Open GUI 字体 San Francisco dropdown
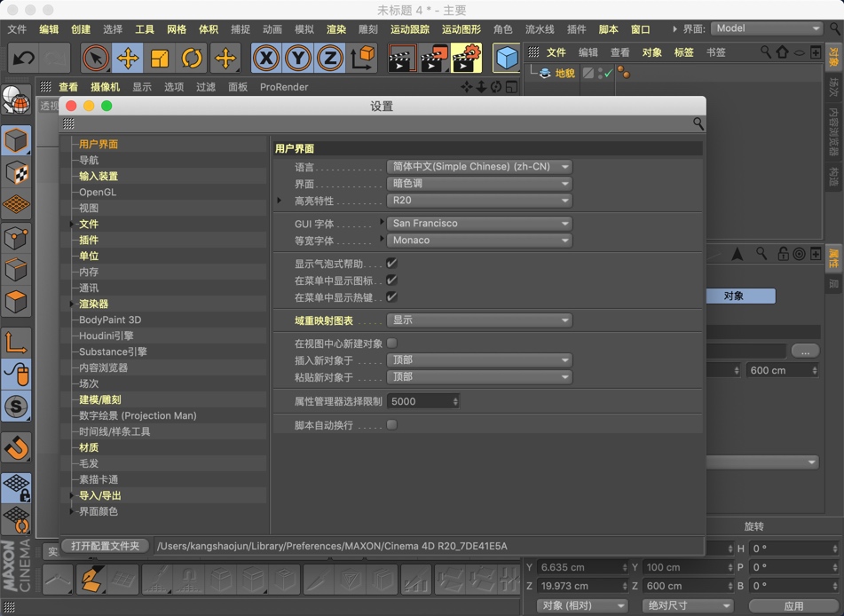This screenshot has height=616, width=844. pyautogui.click(x=479, y=224)
